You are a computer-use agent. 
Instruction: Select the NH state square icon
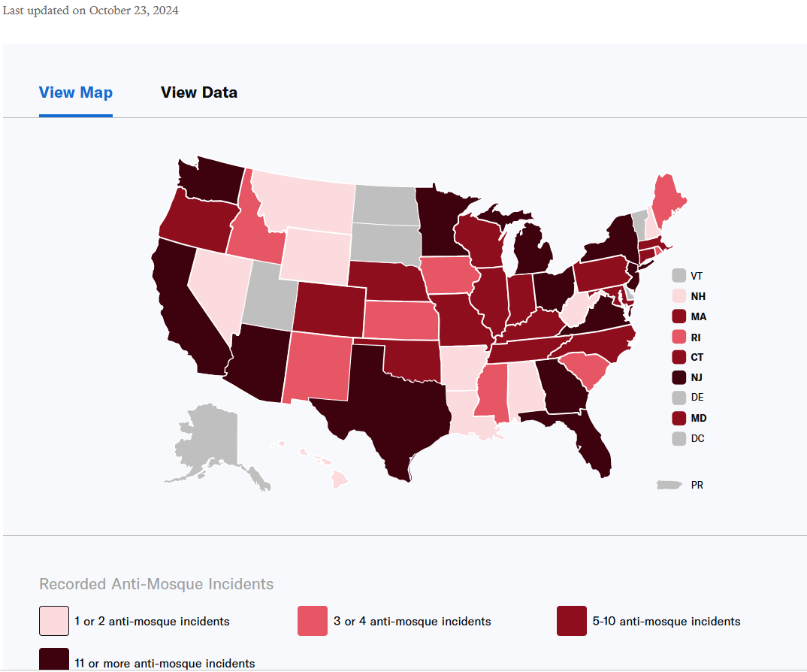[679, 296]
